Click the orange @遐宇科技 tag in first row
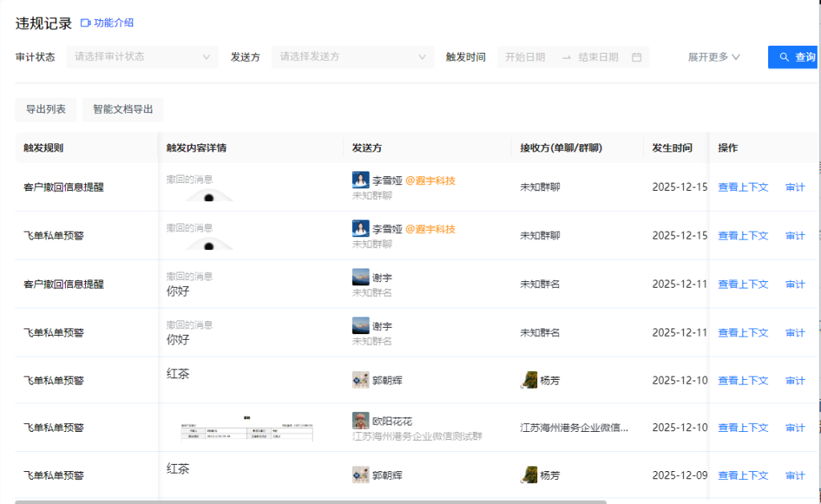 [x=431, y=181]
